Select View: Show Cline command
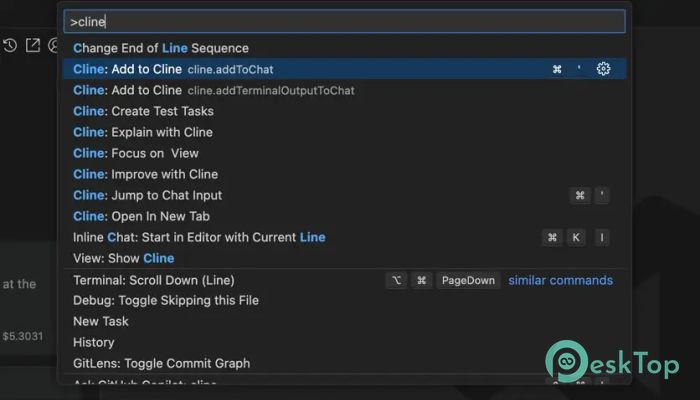The width and height of the screenshot is (700, 400). [344, 258]
